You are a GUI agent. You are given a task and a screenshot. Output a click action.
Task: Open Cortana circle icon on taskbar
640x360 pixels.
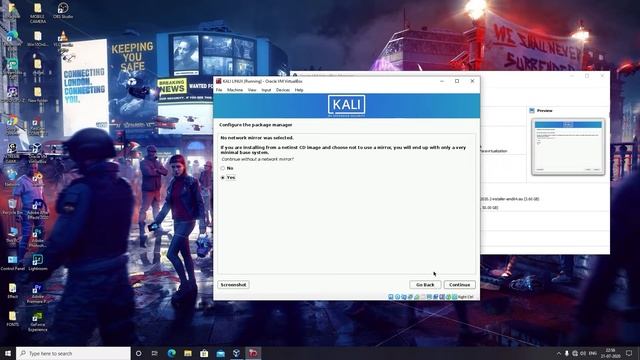click(x=138, y=353)
